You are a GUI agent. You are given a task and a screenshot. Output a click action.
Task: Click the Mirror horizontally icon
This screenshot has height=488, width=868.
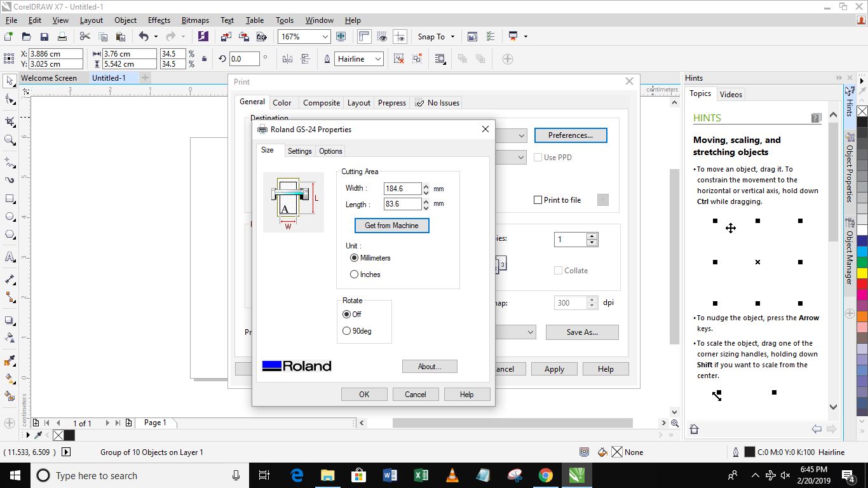[287, 59]
